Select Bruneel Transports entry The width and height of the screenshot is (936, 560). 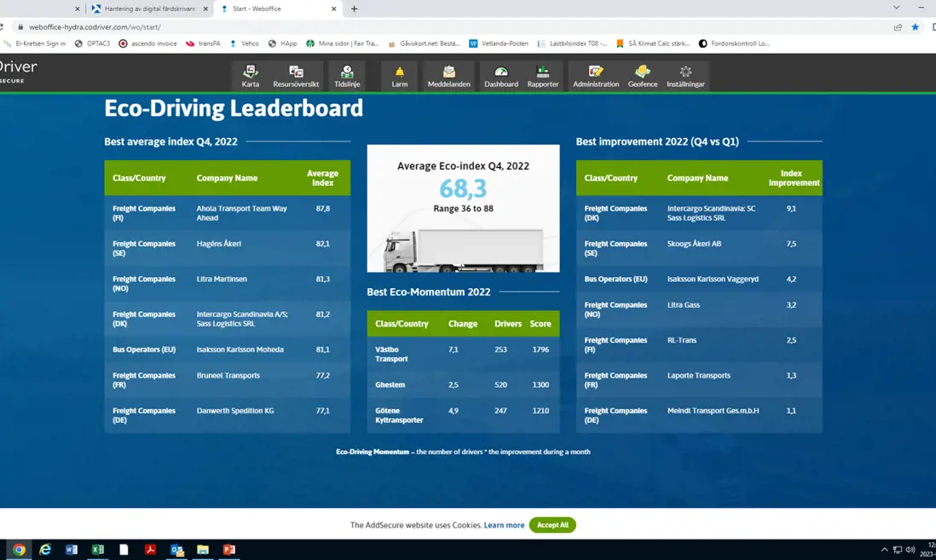(x=228, y=376)
